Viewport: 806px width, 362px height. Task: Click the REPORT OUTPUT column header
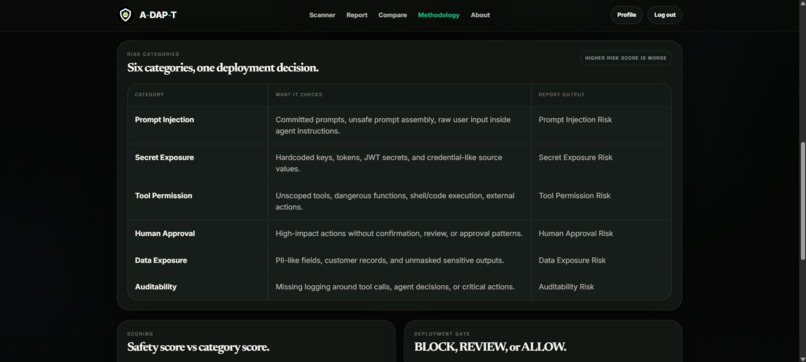[x=562, y=95]
